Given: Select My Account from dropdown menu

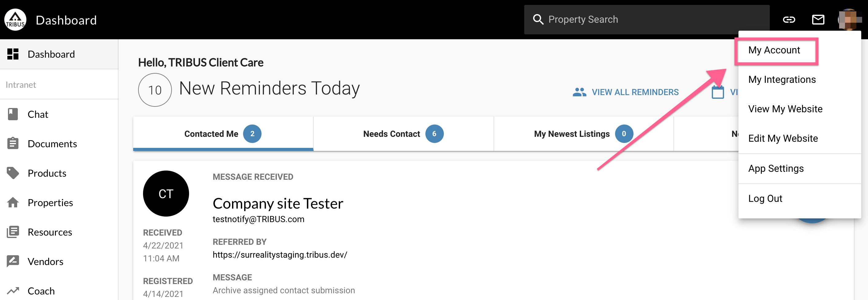Looking at the screenshot, I should 774,50.
